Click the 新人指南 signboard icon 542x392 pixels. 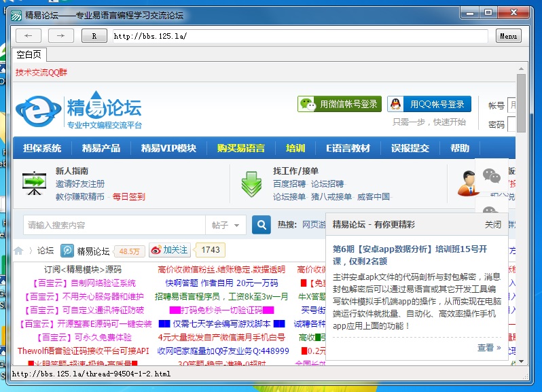point(34,183)
